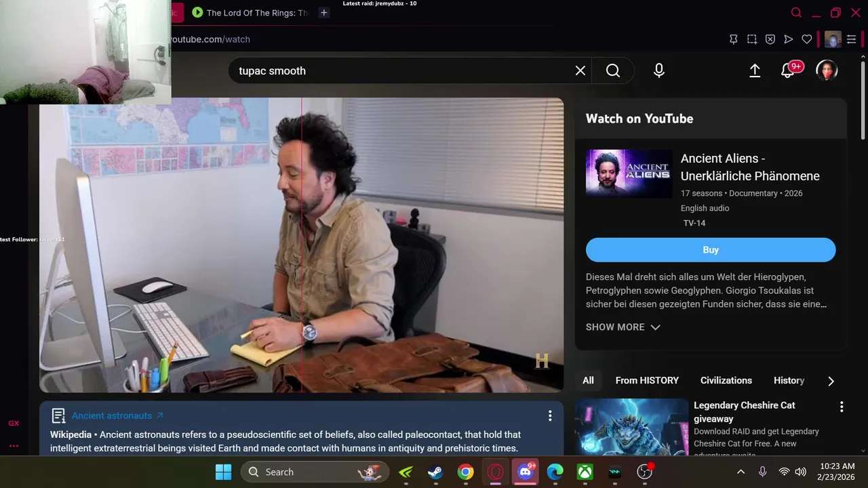Screen dimensions: 868x488
Task: Add page to bookmarks with heart icon
Action: (x=807, y=39)
